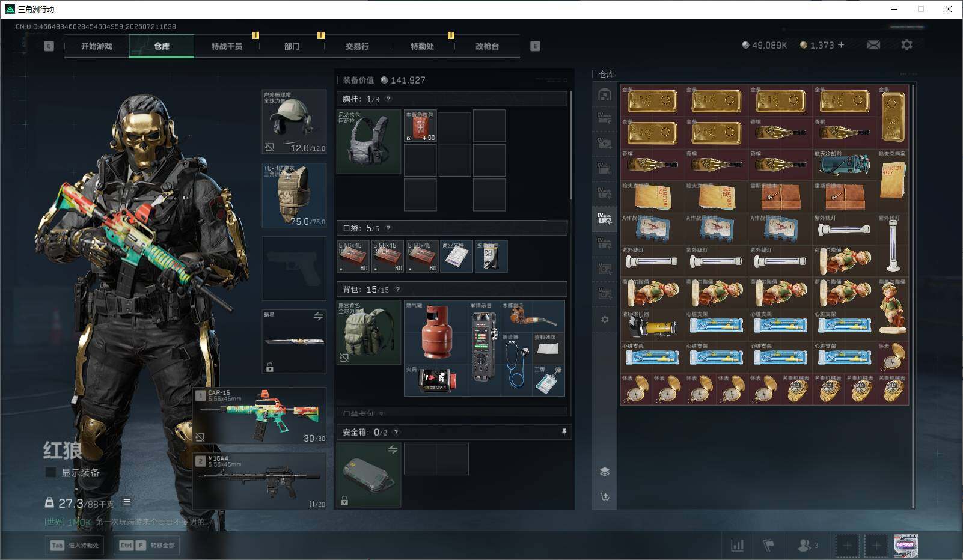The width and height of the screenshot is (963, 560).
Task: Click the plus icon next to 1,373
Action: pos(841,45)
